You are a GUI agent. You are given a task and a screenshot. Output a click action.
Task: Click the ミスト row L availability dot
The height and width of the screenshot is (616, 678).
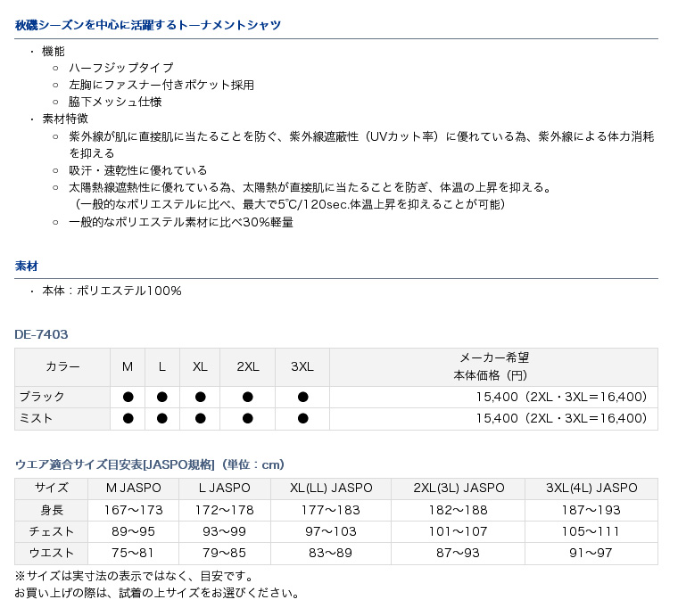(162, 418)
